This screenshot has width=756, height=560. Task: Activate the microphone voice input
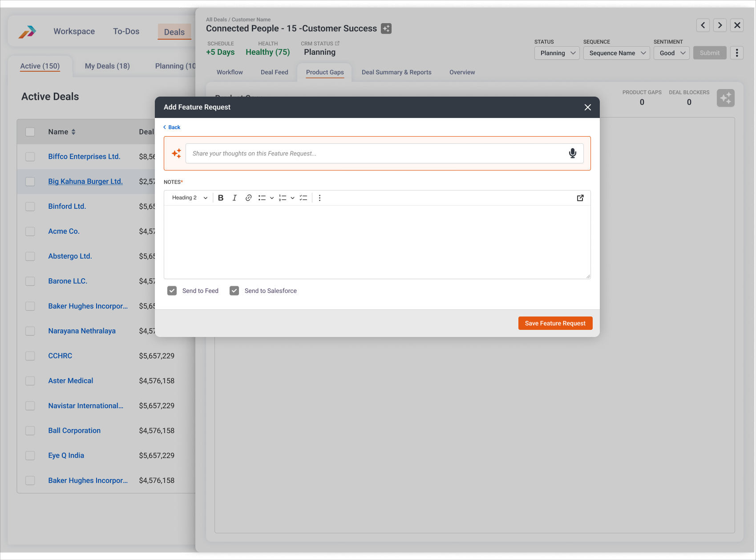pyautogui.click(x=573, y=154)
